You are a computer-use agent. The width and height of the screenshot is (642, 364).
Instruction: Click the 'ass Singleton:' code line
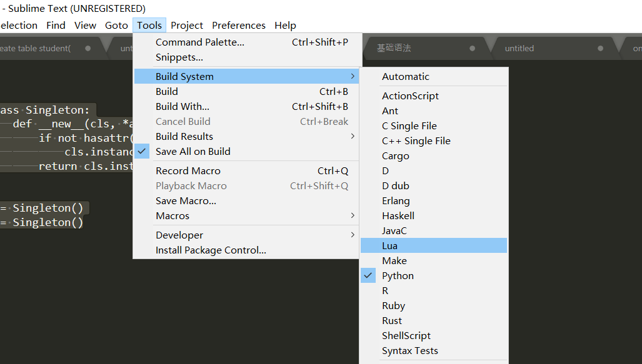pos(45,110)
